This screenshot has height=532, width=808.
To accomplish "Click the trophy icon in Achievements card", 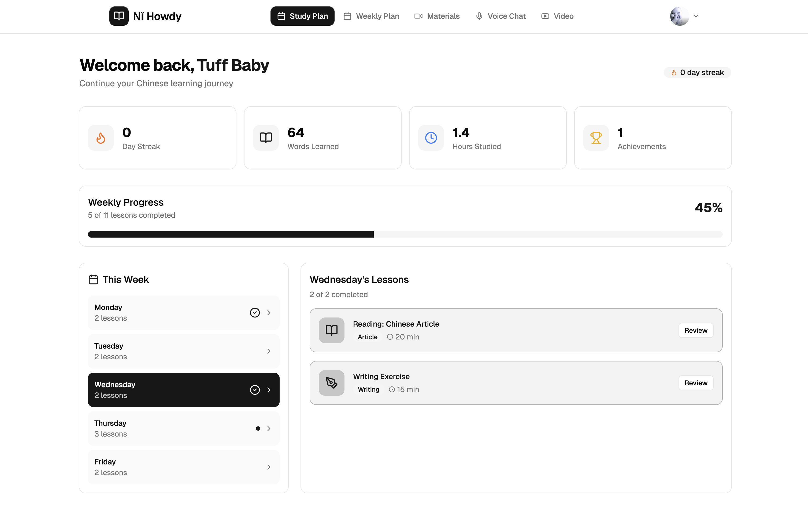I will click(x=596, y=138).
